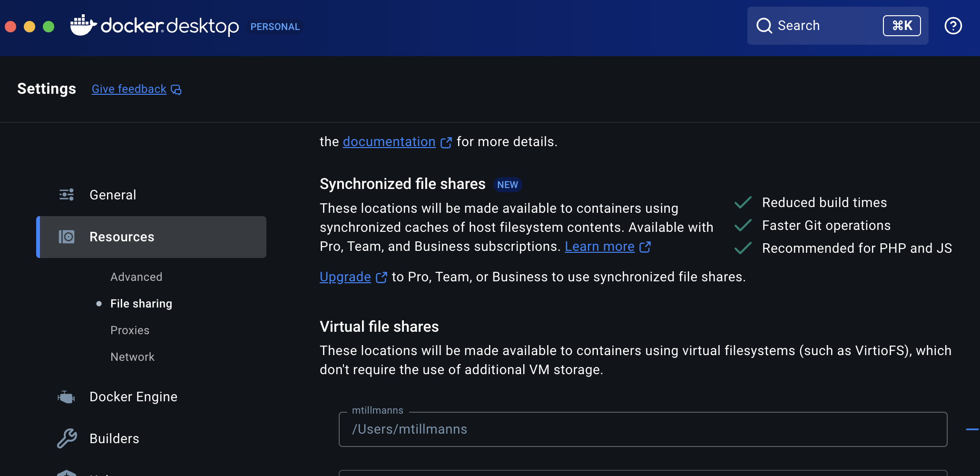Click the PERSONAL plan badge
This screenshot has width=980, height=476.
[x=275, y=27]
